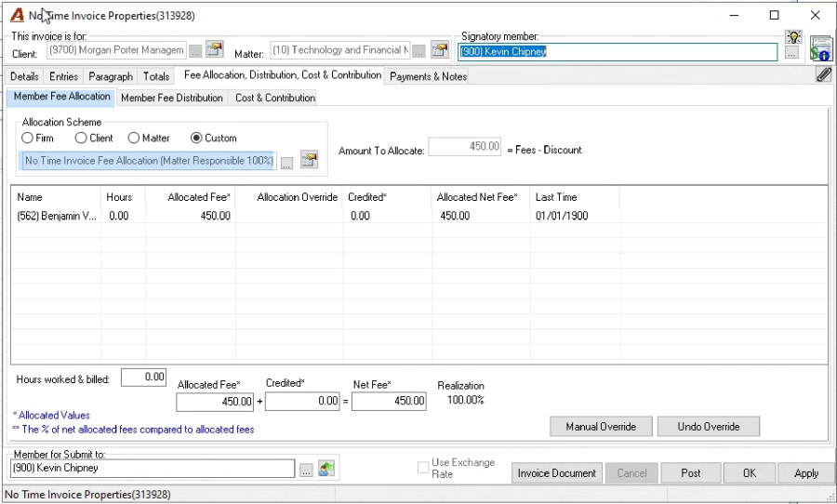Open the invoice info icon at top right
The width and height of the screenshot is (837, 504).
820,48
